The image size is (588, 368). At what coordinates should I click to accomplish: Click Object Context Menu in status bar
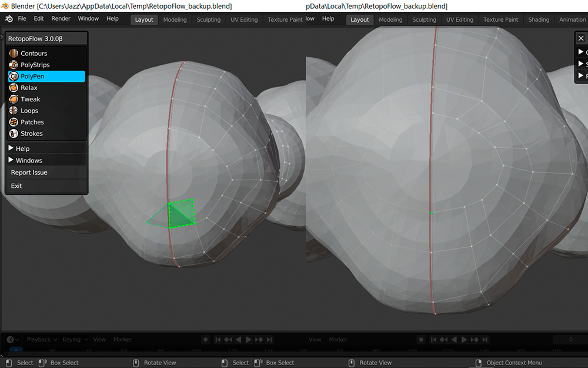click(514, 363)
